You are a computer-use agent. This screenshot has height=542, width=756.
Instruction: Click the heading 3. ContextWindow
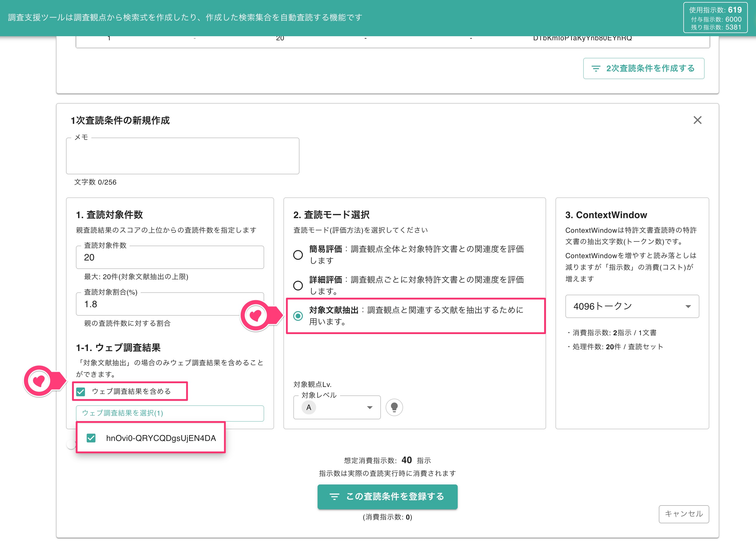pos(606,215)
